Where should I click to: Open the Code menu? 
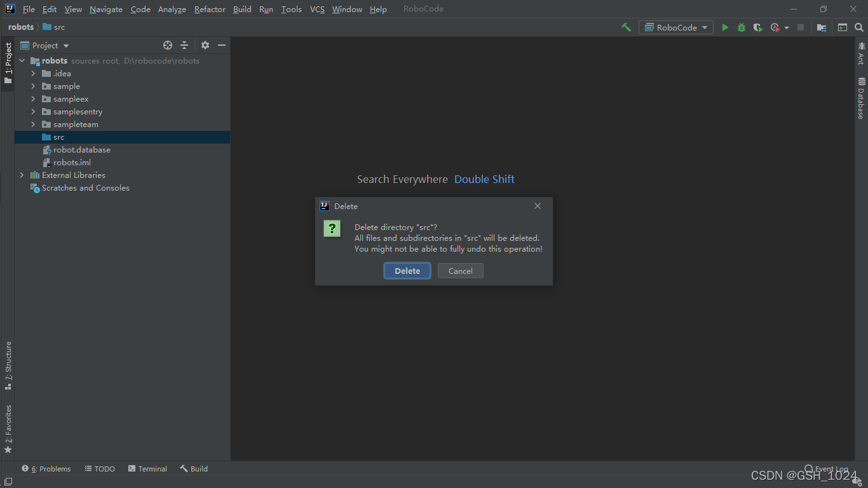pos(140,9)
